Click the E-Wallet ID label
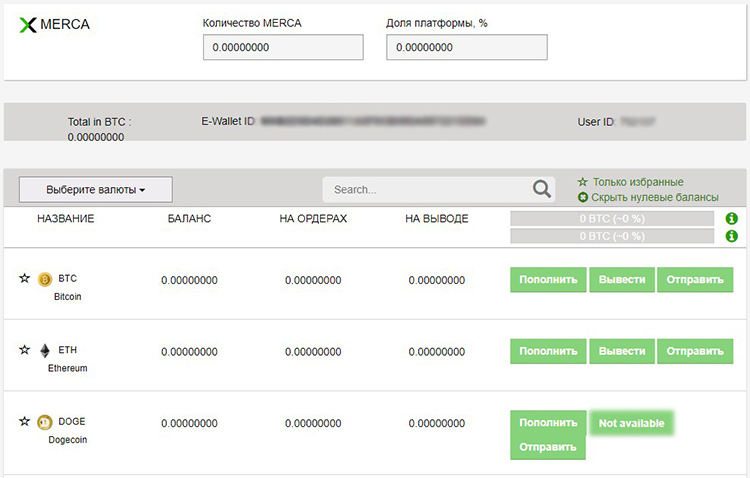Viewport: 750px width, 478px height. coord(228,122)
